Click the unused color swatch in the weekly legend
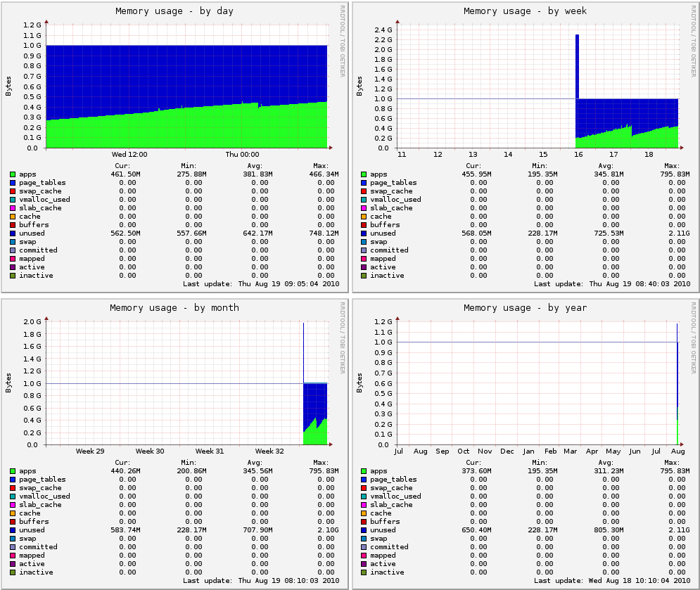The image size is (700, 590). [x=364, y=233]
